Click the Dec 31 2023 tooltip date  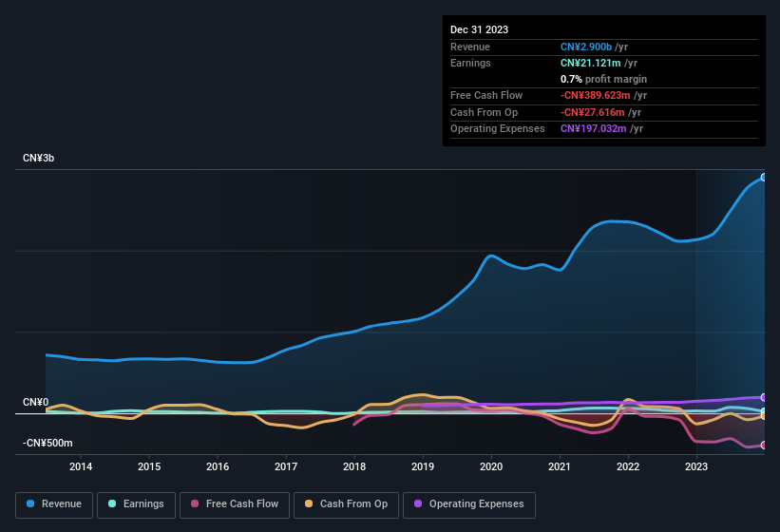(x=479, y=29)
